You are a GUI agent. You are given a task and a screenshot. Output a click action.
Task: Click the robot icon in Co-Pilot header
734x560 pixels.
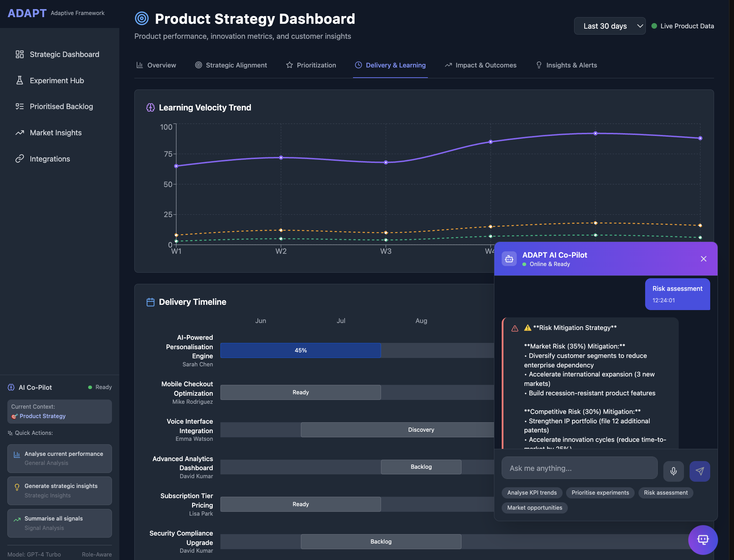[x=509, y=259]
